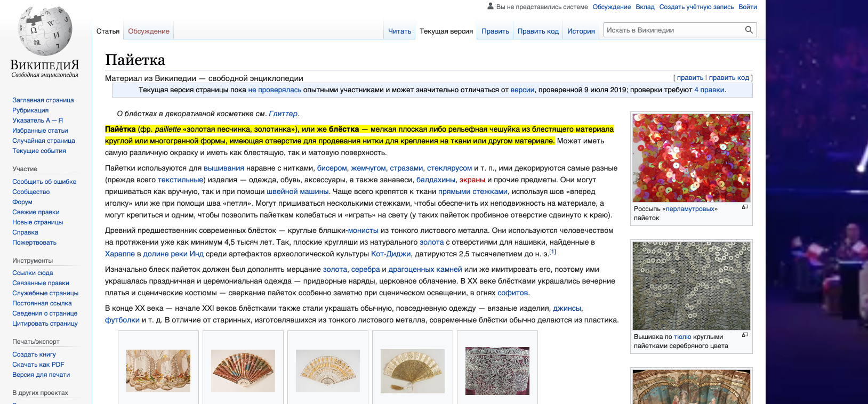
Task: Open the История tab
Action: [x=581, y=31]
